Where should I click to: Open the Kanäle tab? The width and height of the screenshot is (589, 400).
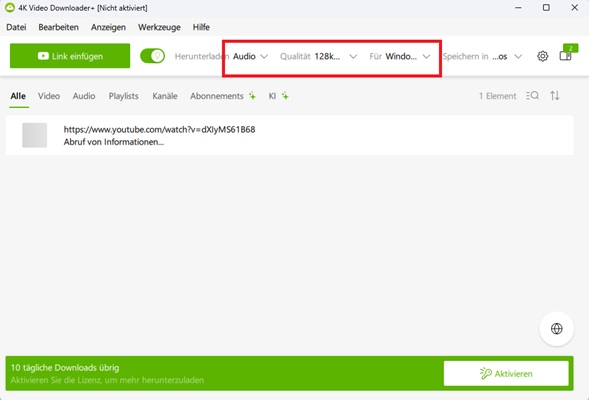point(165,96)
